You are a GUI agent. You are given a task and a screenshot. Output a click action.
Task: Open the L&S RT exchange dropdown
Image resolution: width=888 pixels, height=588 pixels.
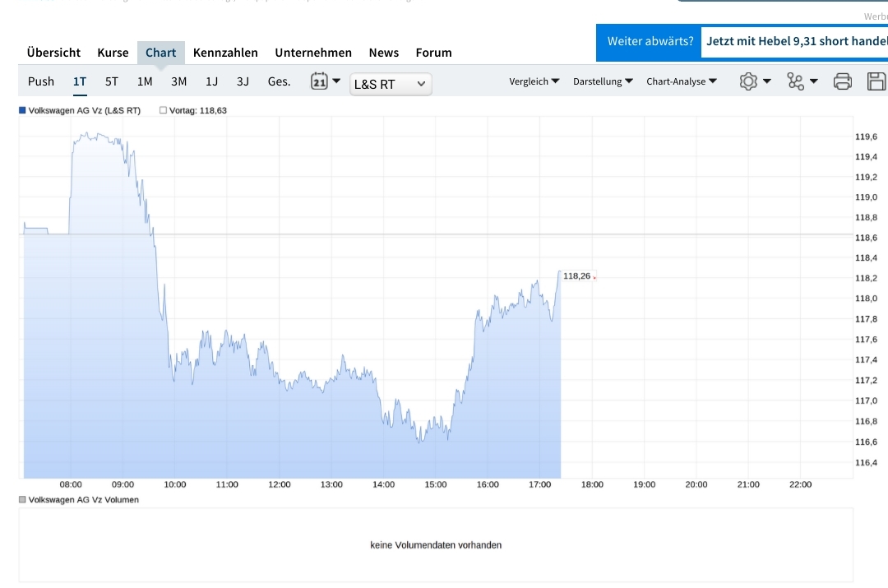(391, 85)
